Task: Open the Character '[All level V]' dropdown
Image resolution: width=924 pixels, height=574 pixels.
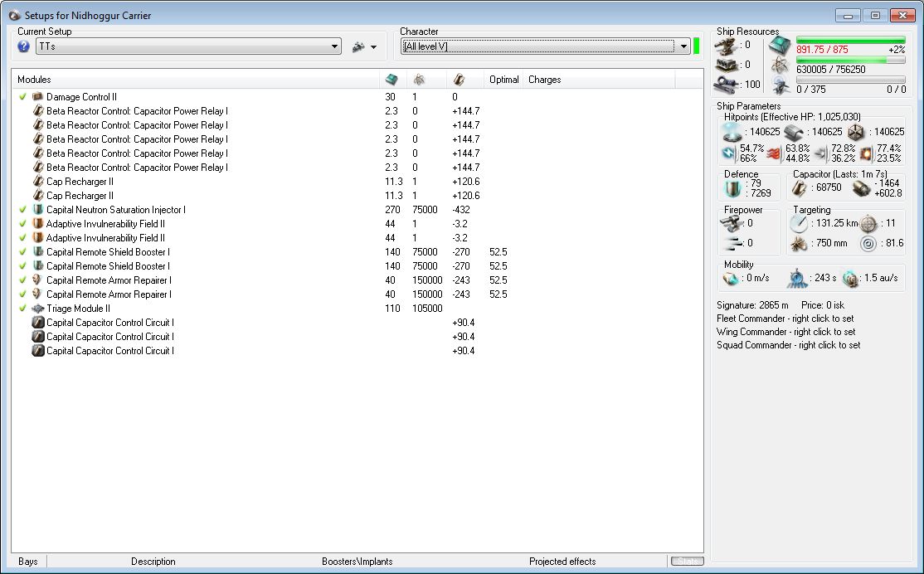Action: (545, 46)
